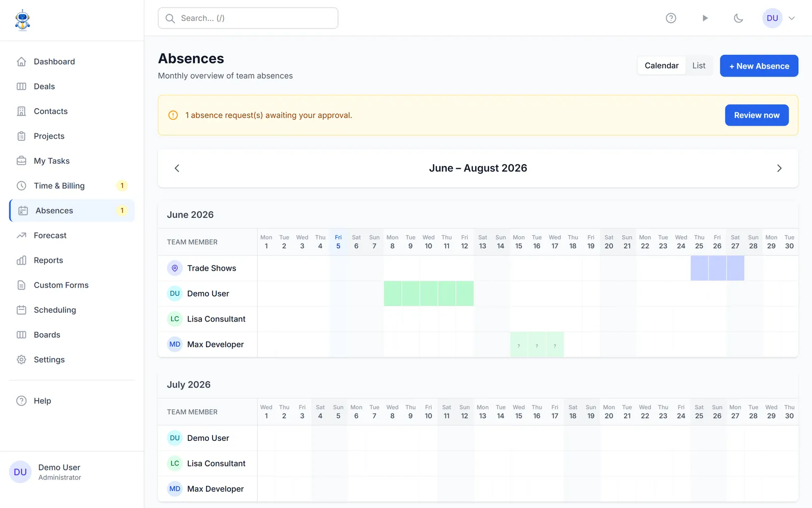Screen dimensions: 812x508
Task: Click the My Tasks briefcase icon
Action: click(21, 161)
